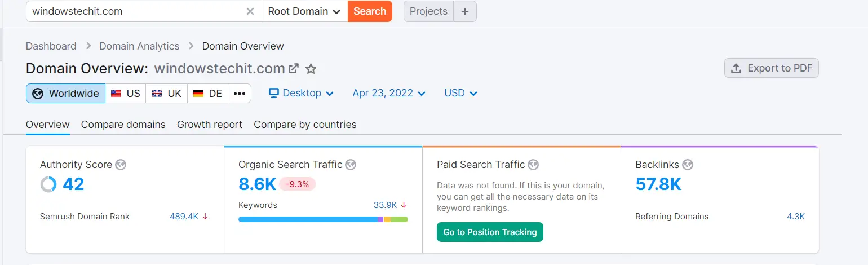Click the Referring Domains label

point(672,217)
